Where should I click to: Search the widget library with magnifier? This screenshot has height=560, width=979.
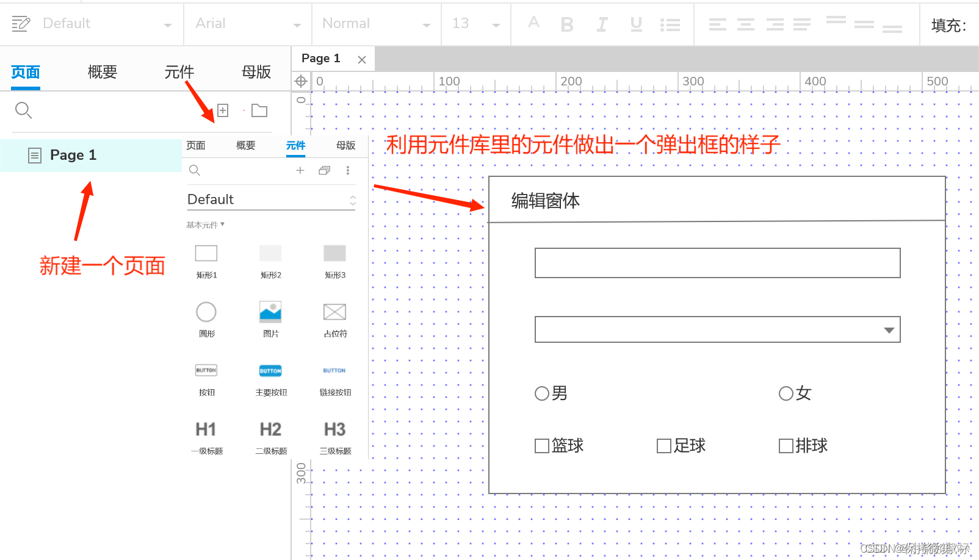pyautogui.click(x=195, y=170)
